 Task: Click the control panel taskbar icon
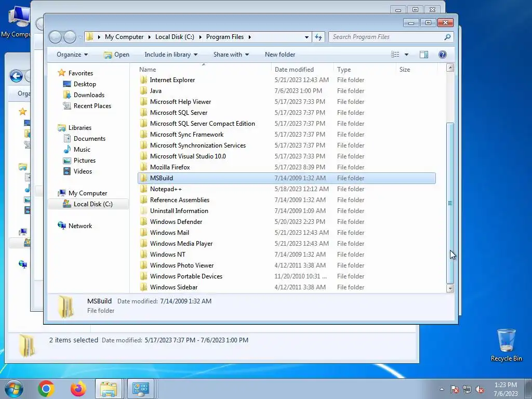pyautogui.click(x=140, y=389)
